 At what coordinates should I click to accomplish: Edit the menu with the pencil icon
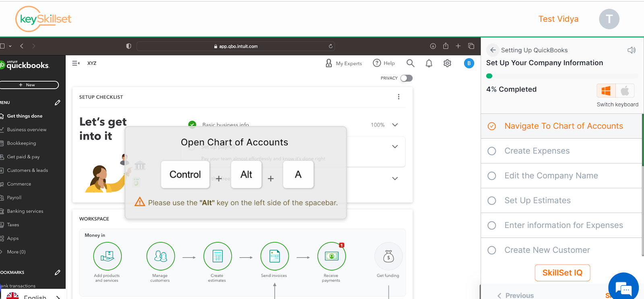[x=58, y=102]
